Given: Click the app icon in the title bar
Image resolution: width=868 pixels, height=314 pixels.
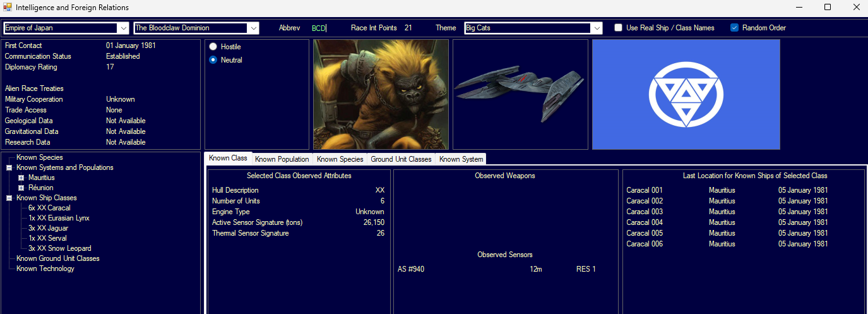Looking at the screenshot, I should [8, 8].
